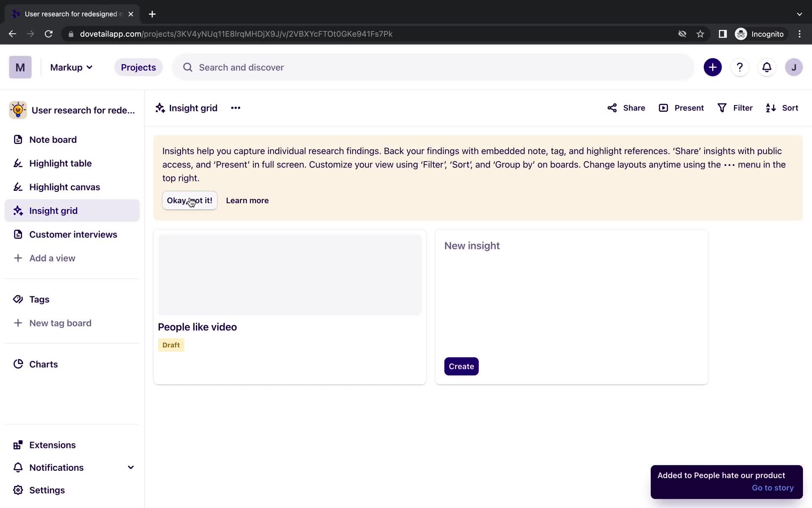Viewport: 812px width, 508px height.
Task: Click the Okay got it button
Action: (189, 200)
